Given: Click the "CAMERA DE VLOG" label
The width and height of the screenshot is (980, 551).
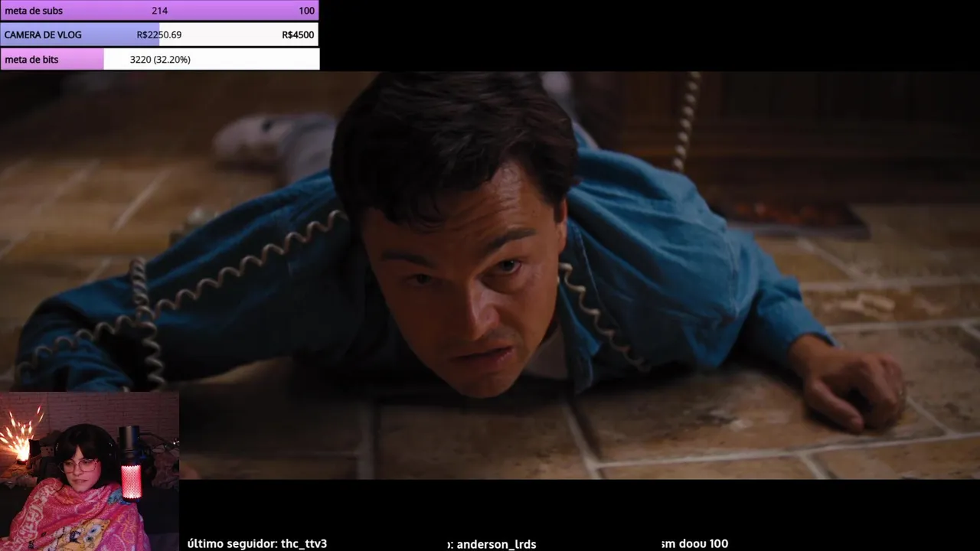Looking at the screenshot, I should (43, 34).
